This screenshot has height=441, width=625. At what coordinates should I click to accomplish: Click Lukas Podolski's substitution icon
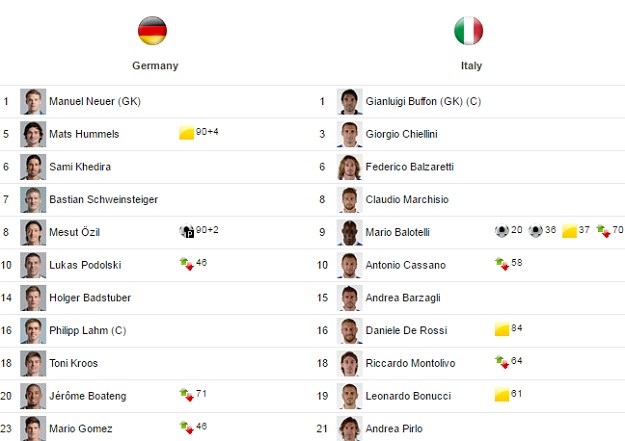187,264
